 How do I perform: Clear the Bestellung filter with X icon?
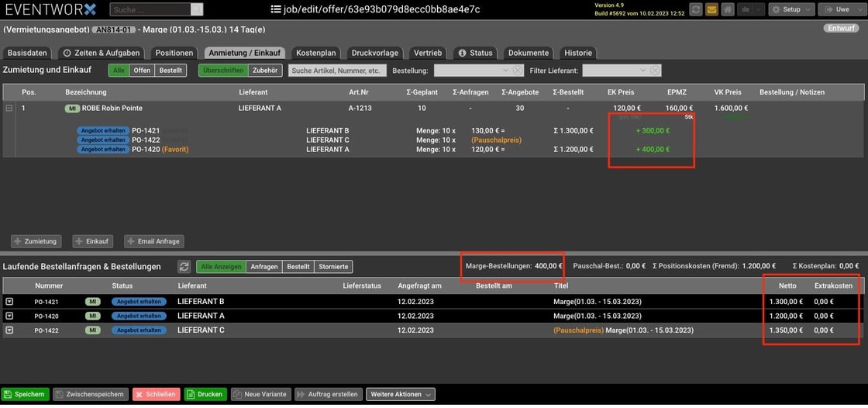521,71
